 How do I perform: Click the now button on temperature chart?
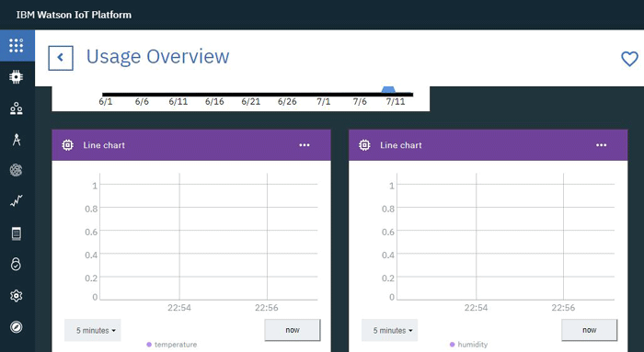(293, 330)
